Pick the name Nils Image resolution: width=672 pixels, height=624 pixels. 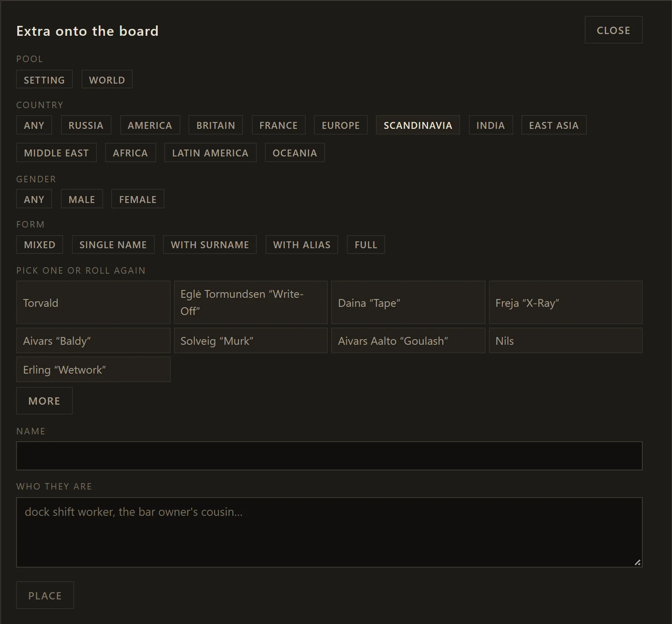point(566,340)
